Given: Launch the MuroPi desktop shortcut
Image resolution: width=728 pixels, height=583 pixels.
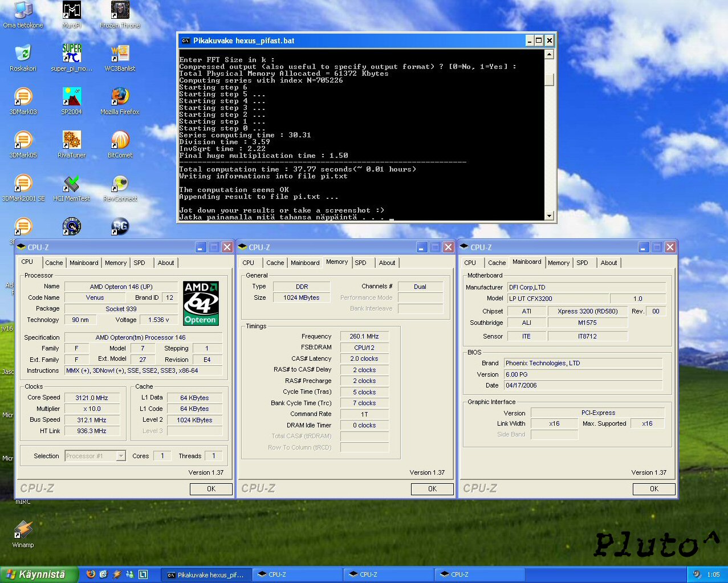Looking at the screenshot, I should point(72,14).
